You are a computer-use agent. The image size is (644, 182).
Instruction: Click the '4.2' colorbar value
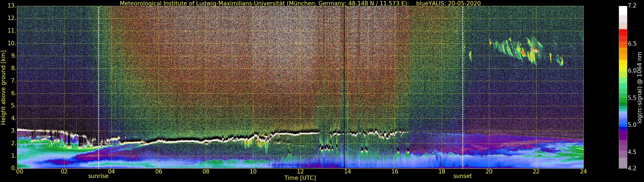(x=632, y=168)
